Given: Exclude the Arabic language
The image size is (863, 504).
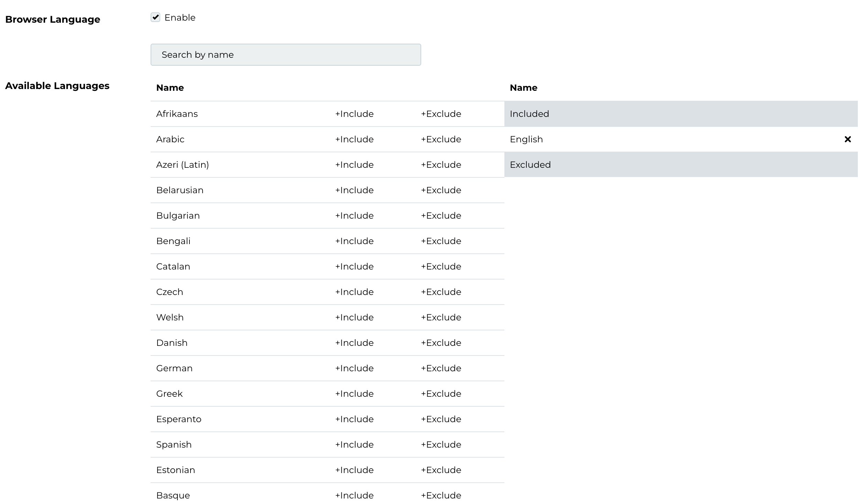Looking at the screenshot, I should pyautogui.click(x=441, y=139).
